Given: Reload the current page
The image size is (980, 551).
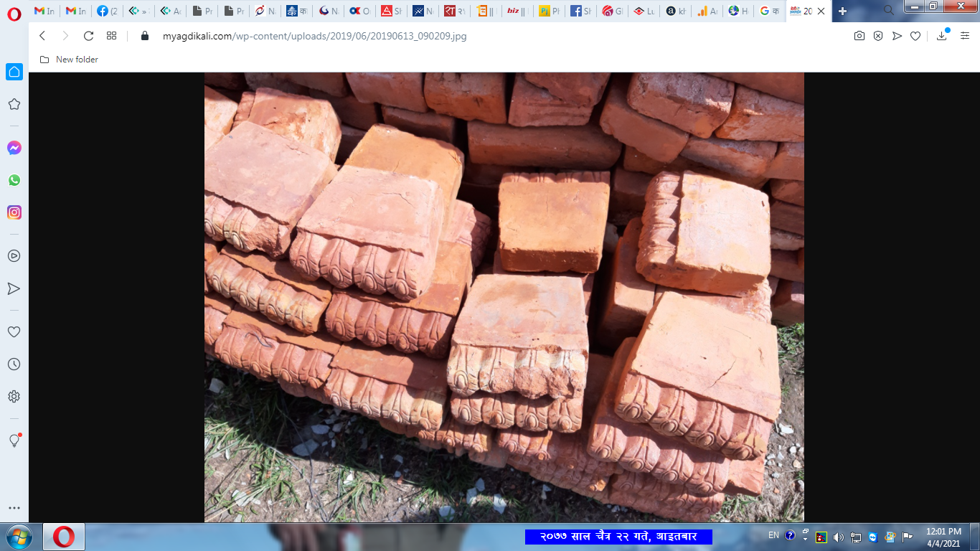Looking at the screenshot, I should click(x=88, y=36).
